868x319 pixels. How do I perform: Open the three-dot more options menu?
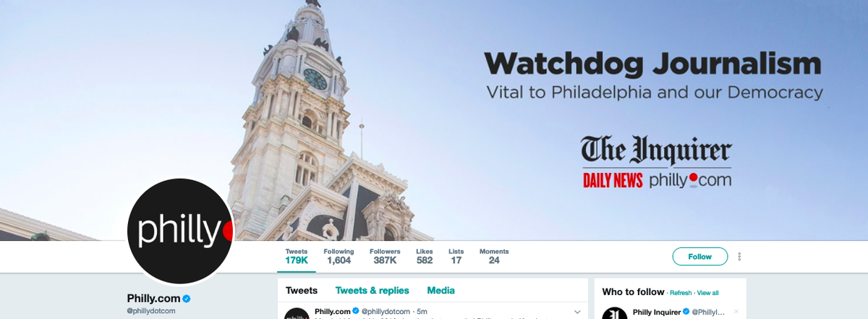point(739,257)
